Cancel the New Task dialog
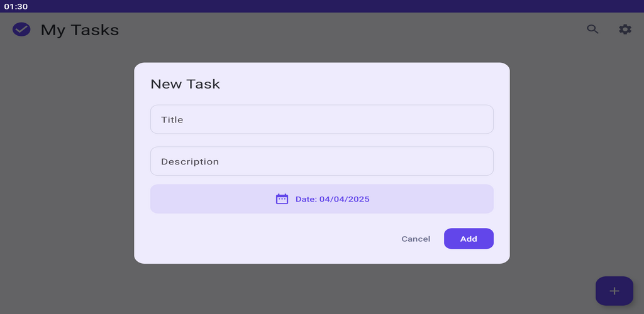The height and width of the screenshot is (314, 644). [416, 239]
